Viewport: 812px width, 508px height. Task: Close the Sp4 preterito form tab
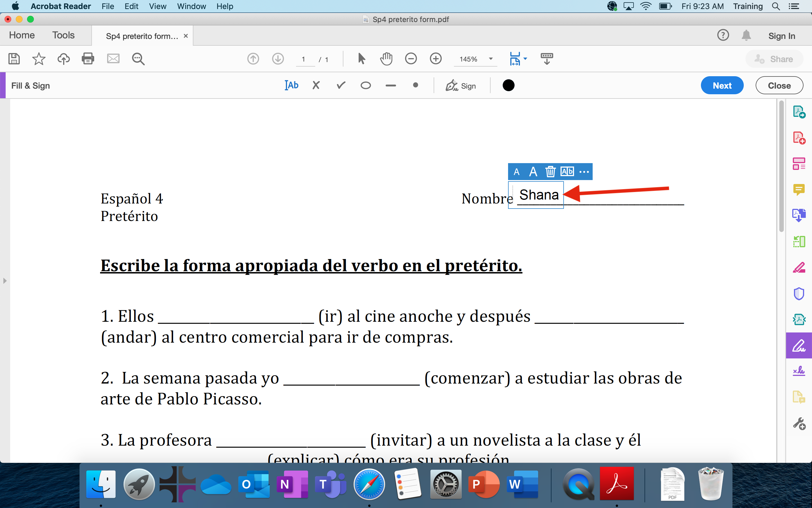(x=186, y=36)
